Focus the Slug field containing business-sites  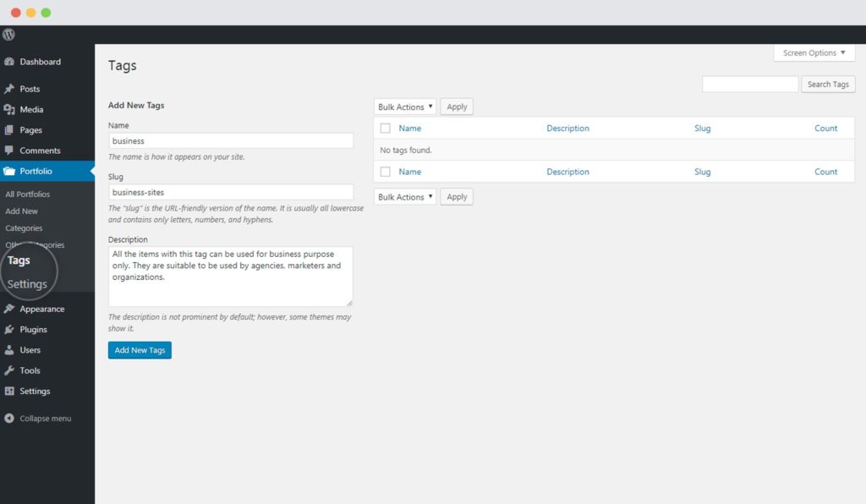pyautogui.click(x=231, y=192)
